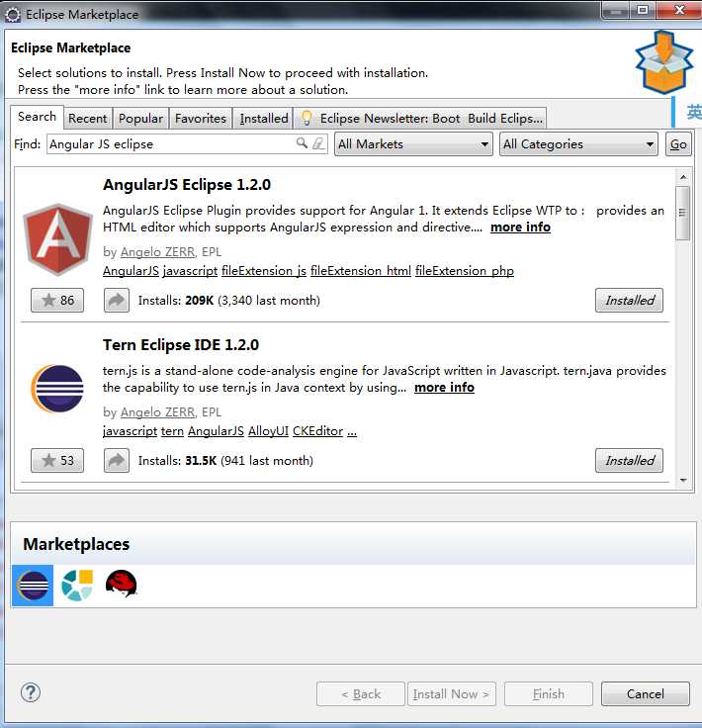
Task: Click the fileExtension_php tag
Action: (465, 271)
